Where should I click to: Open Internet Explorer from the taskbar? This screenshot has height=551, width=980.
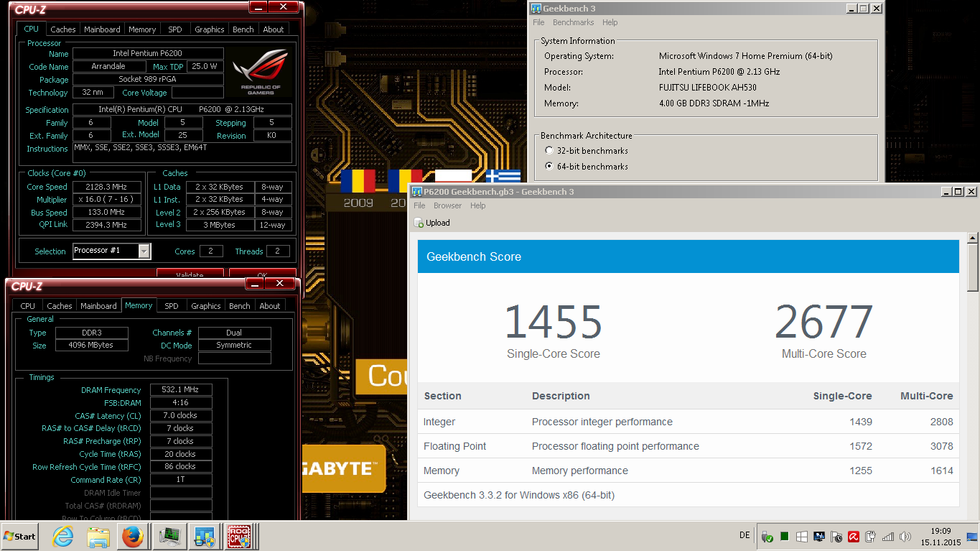tap(62, 536)
